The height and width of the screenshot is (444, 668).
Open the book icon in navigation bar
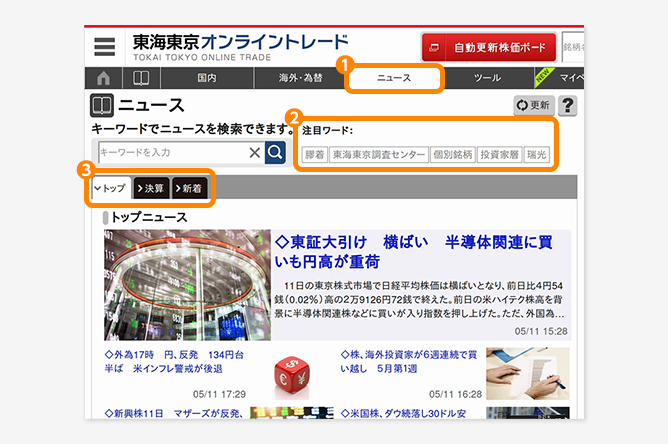141,78
